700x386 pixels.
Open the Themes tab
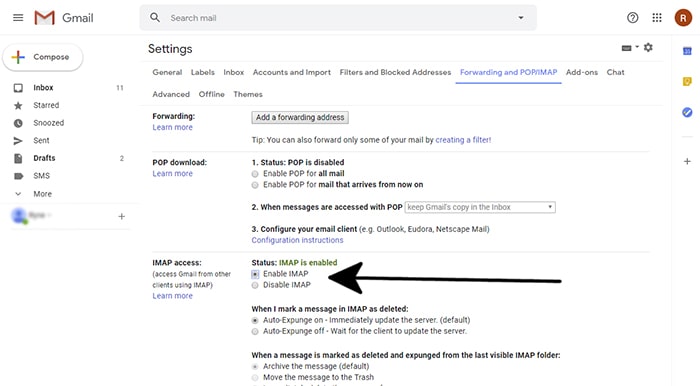pyautogui.click(x=248, y=94)
